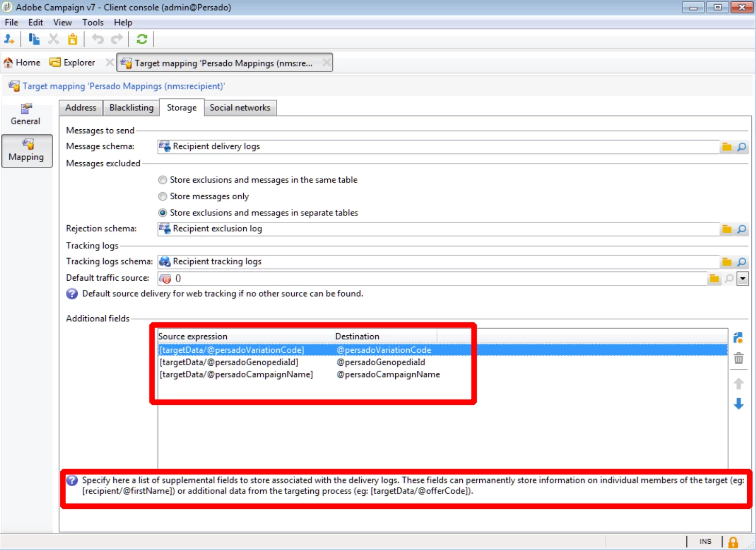The image size is (756, 550).
Task: Open magnifier for Message schema
Action: coord(742,147)
